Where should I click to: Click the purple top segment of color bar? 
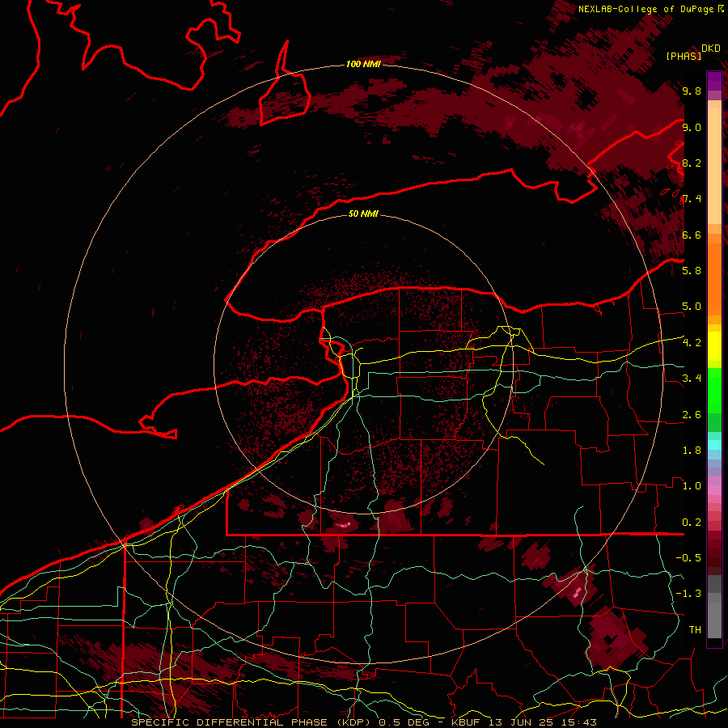[x=714, y=81]
